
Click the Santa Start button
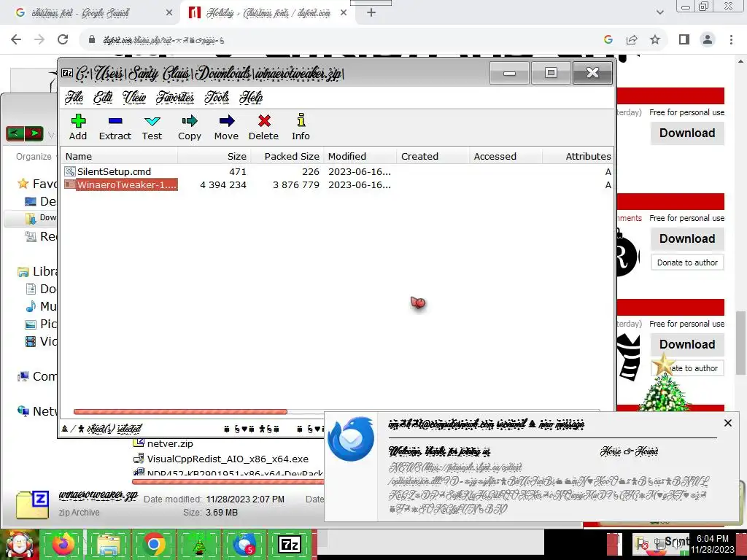19,545
